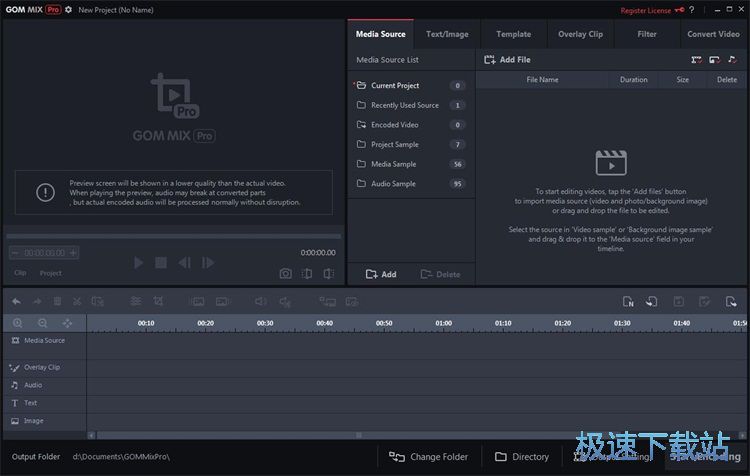
Task: Click the timeline zoom in magnifier
Action: [18, 323]
